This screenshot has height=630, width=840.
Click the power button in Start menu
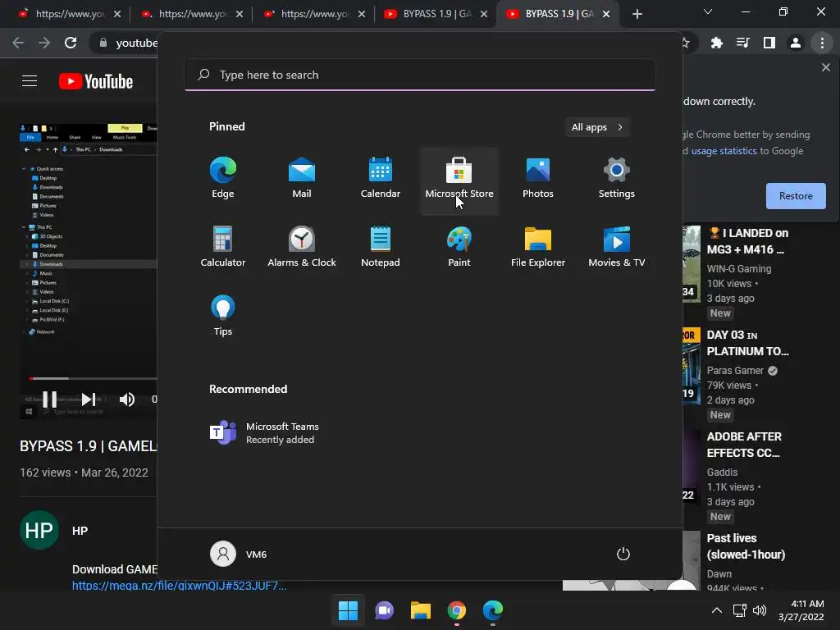tap(623, 554)
